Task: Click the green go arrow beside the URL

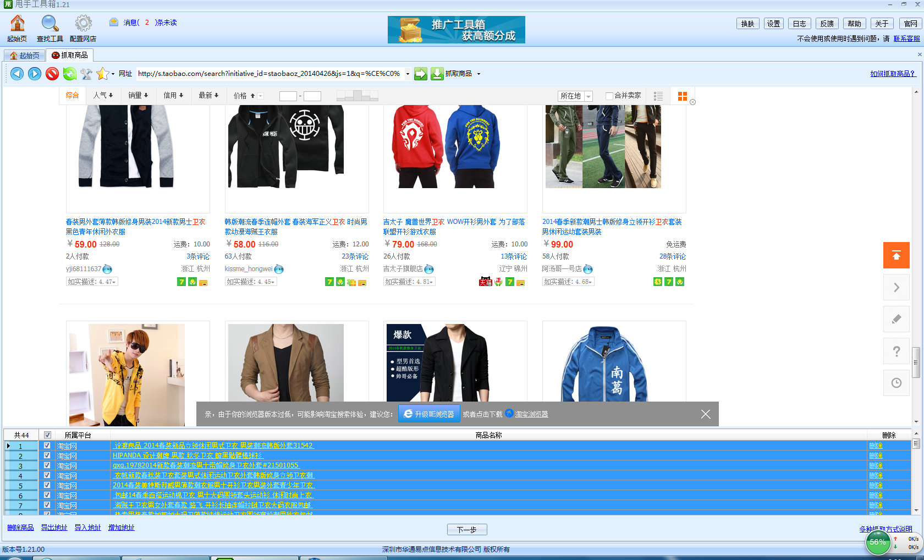Action: (x=421, y=74)
